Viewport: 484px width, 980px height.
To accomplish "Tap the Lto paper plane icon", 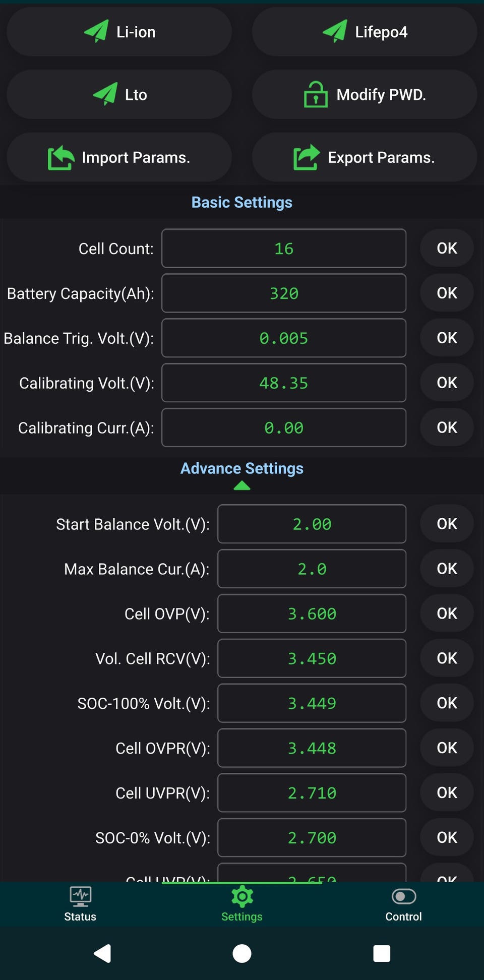I will click(x=105, y=94).
